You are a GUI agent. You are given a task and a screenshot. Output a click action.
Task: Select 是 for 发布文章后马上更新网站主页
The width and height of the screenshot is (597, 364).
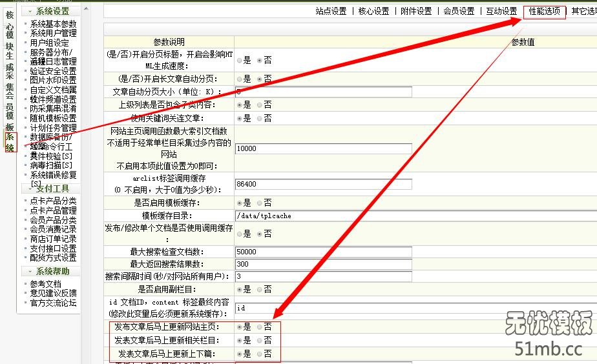pyautogui.click(x=240, y=327)
